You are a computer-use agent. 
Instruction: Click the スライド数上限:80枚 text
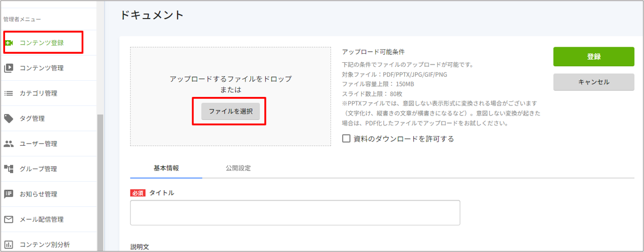coord(372,93)
